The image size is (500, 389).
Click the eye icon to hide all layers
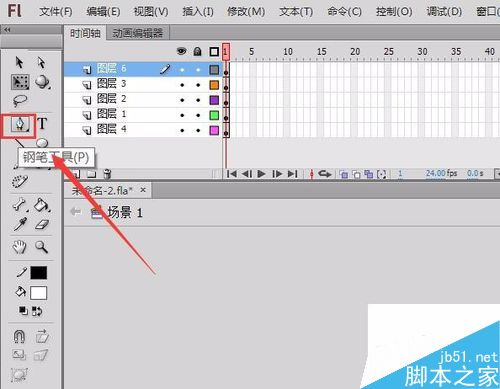(x=181, y=51)
